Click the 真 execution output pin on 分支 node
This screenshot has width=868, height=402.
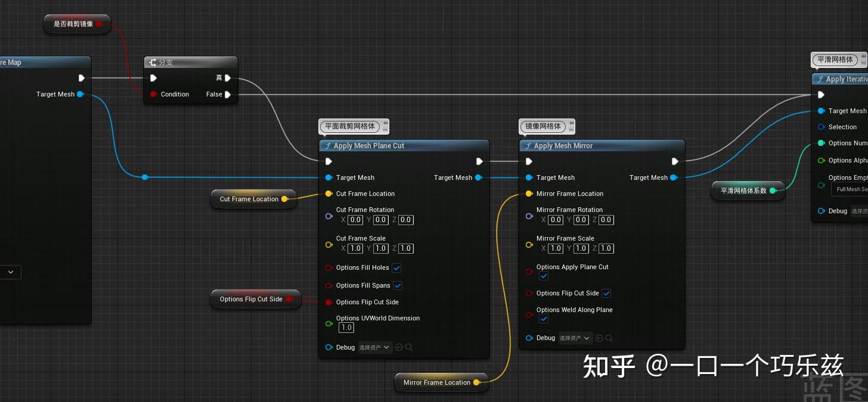point(227,77)
